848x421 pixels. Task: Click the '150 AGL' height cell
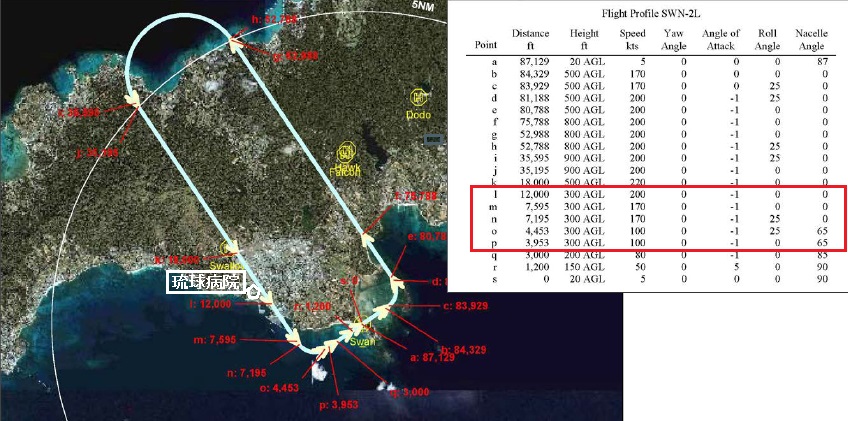[x=587, y=267]
